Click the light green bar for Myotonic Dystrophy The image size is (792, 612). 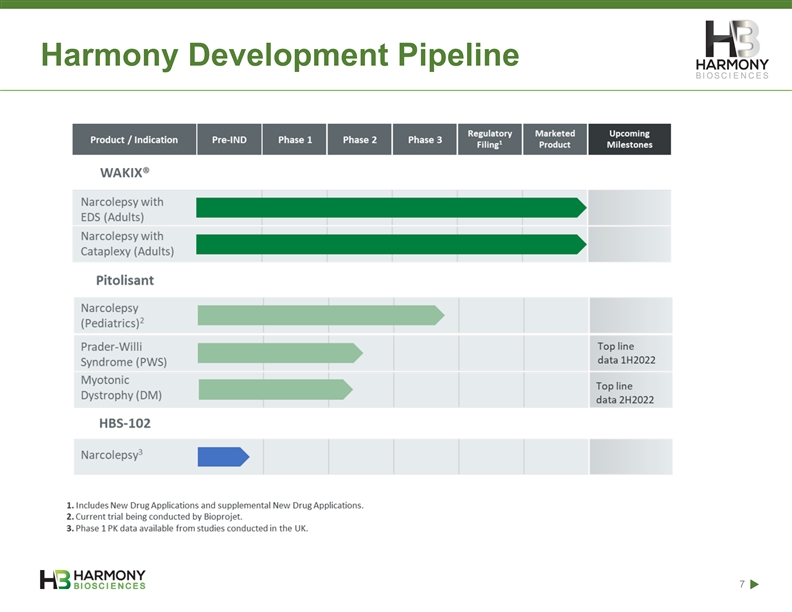(x=275, y=389)
